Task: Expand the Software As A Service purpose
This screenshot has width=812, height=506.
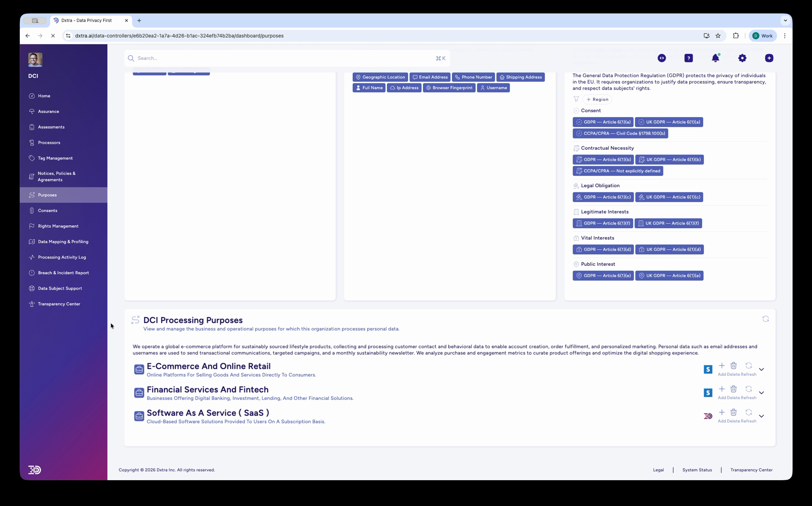Action: (x=762, y=416)
